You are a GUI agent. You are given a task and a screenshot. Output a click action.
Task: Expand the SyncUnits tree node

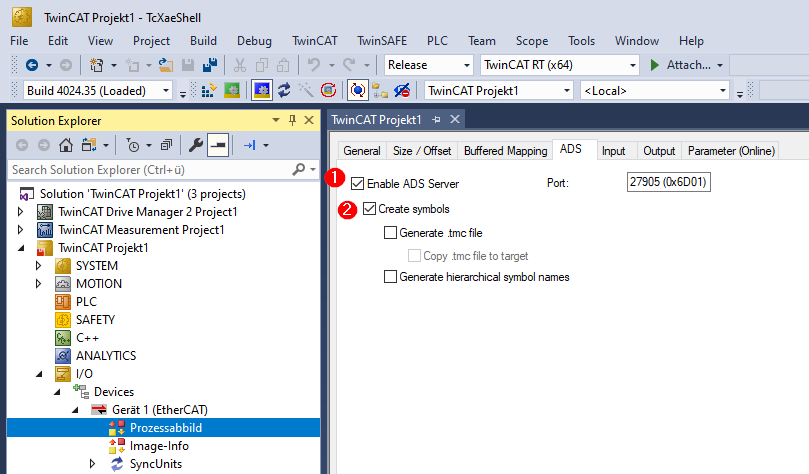(93, 464)
